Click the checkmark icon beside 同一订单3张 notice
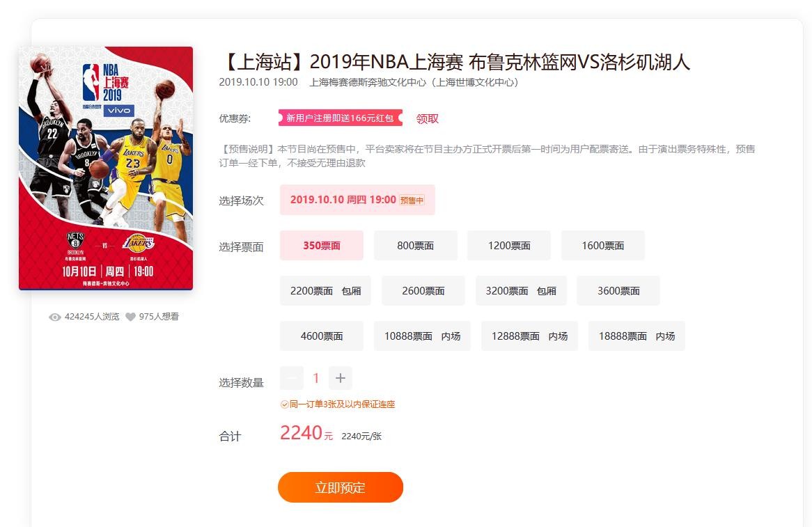This screenshot has width=812, height=527. (284, 404)
